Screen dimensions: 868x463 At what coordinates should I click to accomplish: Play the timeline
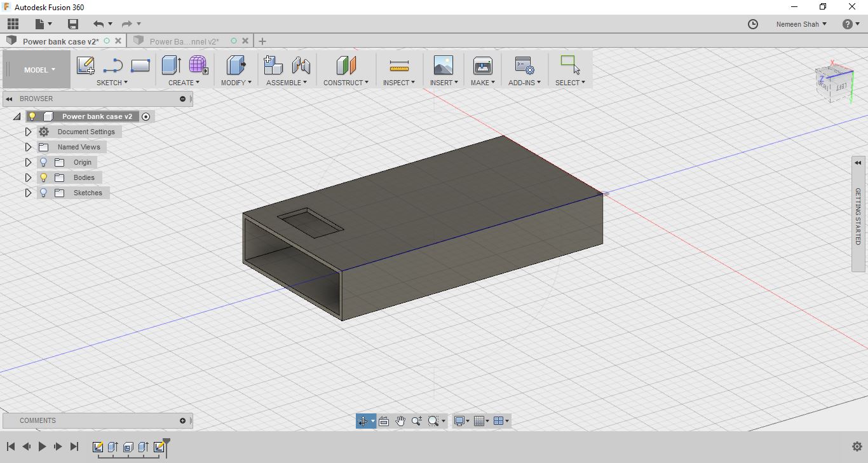tap(42, 446)
